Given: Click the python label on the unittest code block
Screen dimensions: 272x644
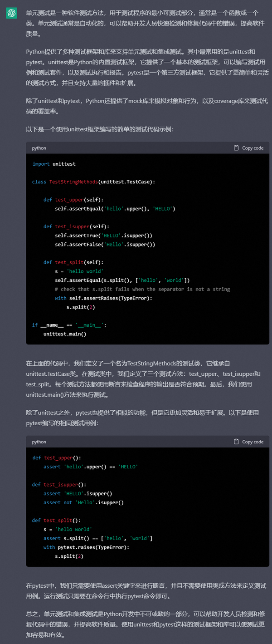Looking at the screenshot, I should [39, 148].
